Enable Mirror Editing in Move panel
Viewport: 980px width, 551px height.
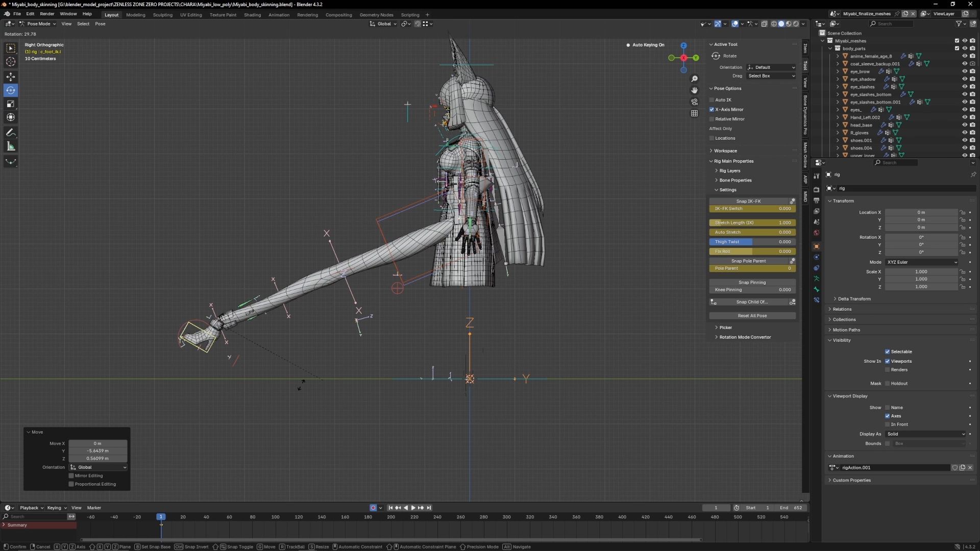[x=71, y=476]
